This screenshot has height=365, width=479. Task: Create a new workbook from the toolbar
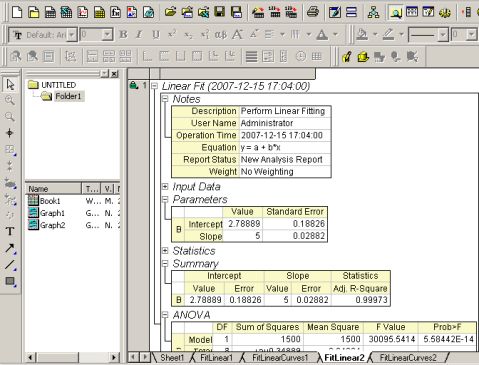point(50,12)
